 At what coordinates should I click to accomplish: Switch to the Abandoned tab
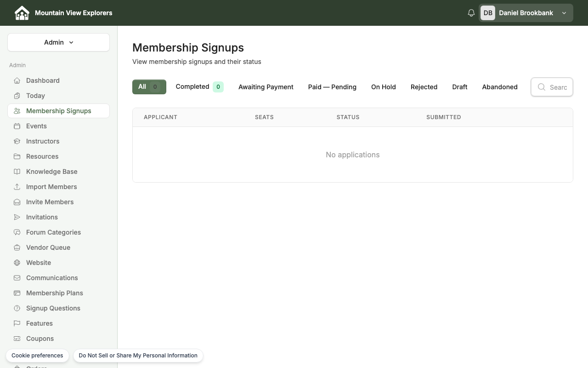[500, 87]
